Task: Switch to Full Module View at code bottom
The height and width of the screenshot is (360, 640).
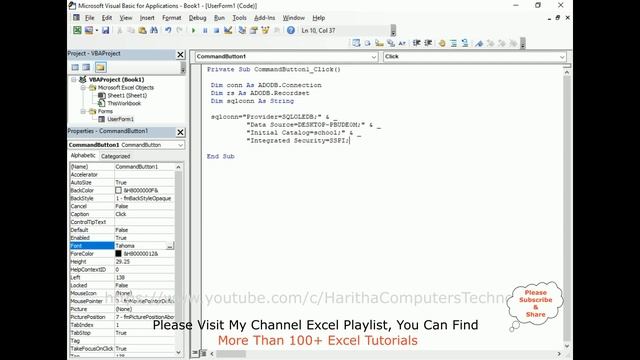Action: [203, 353]
